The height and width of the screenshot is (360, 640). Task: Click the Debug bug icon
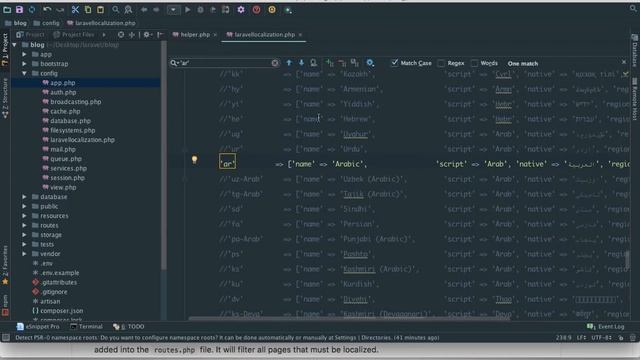200,9
